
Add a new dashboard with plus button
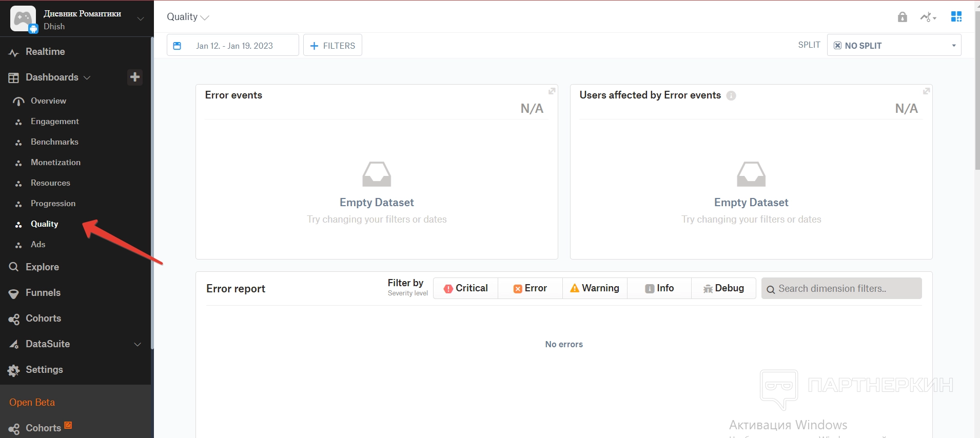coord(135,77)
